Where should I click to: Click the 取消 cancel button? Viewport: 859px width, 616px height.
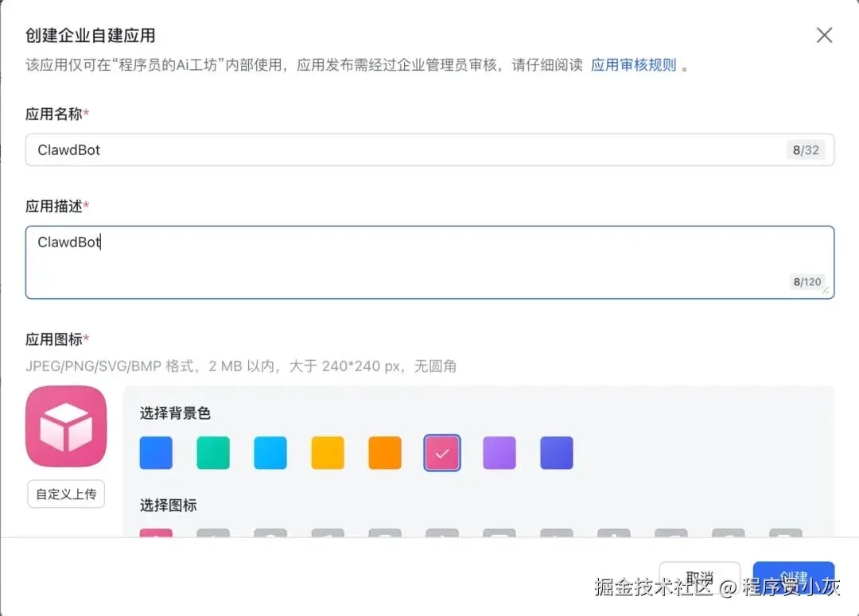[700, 578]
